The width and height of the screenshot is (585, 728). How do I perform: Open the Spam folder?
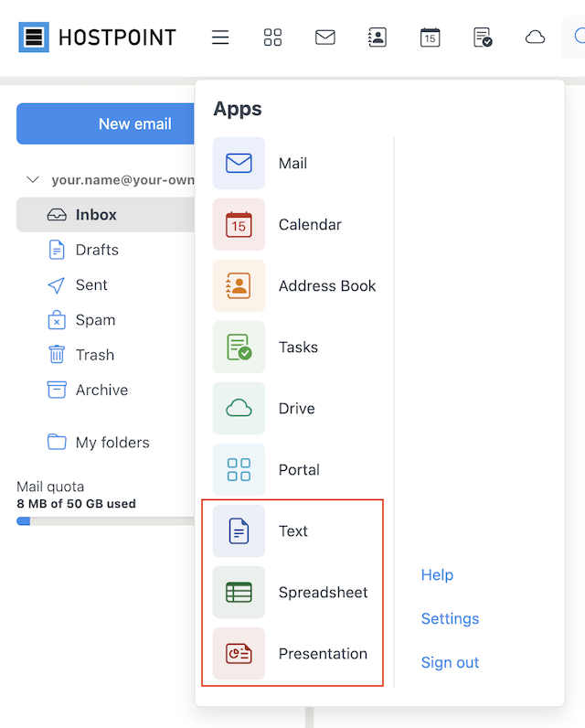[x=81, y=320]
